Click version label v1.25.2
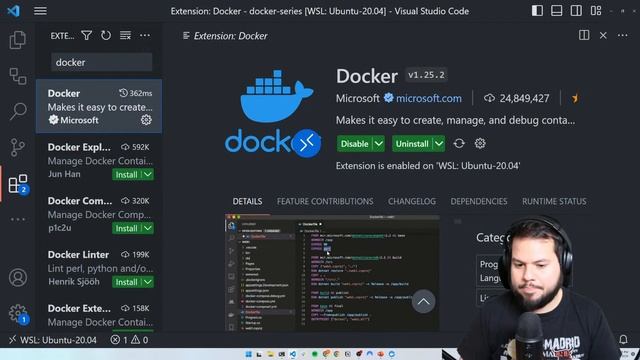 (426, 75)
